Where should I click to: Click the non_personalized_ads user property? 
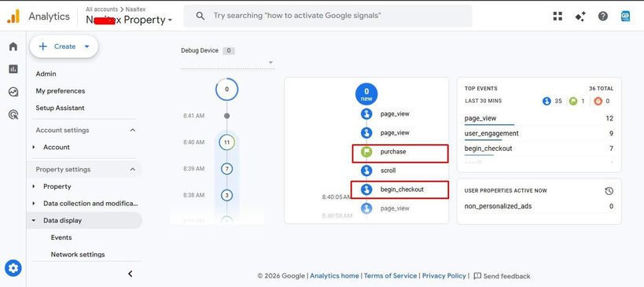point(499,206)
